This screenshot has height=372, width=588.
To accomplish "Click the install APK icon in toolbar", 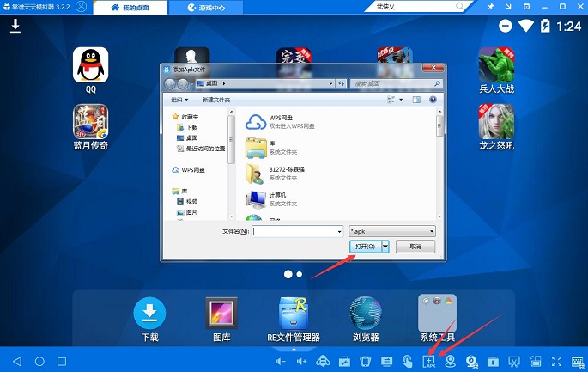I will (429, 362).
